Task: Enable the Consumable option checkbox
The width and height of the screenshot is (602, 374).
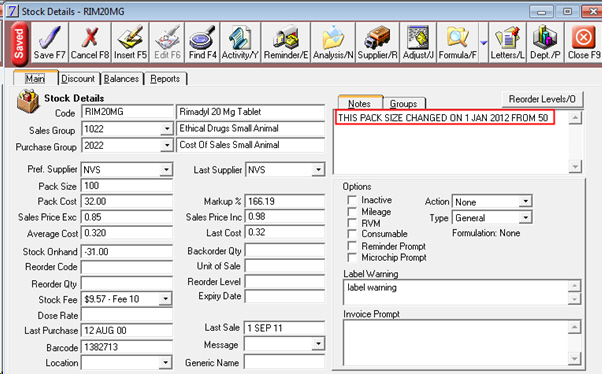Action: [352, 234]
